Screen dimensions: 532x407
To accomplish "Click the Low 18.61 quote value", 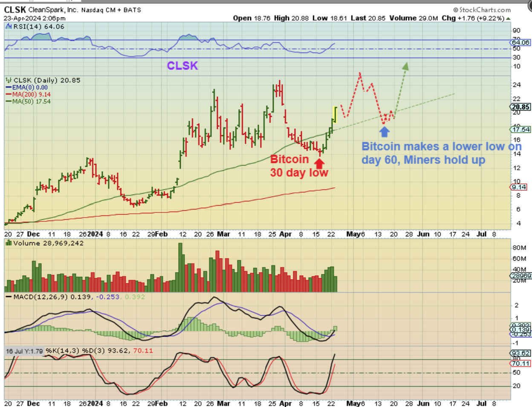I will coord(330,18).
